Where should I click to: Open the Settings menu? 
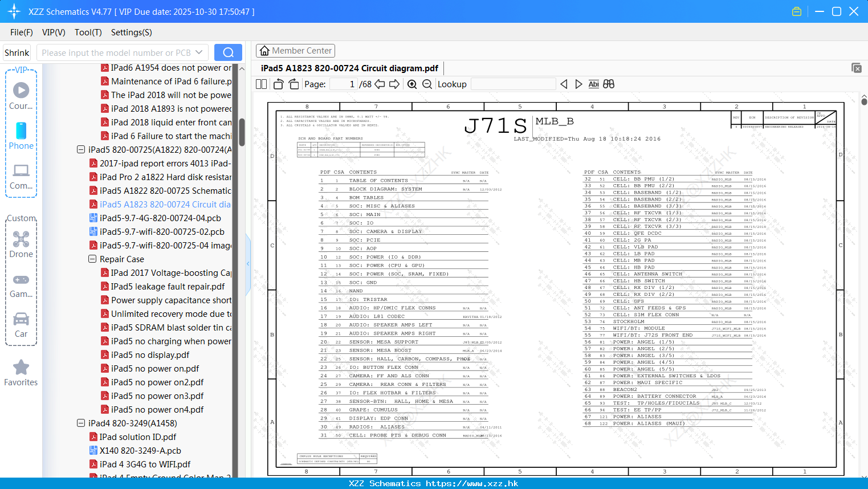point(132,32)
